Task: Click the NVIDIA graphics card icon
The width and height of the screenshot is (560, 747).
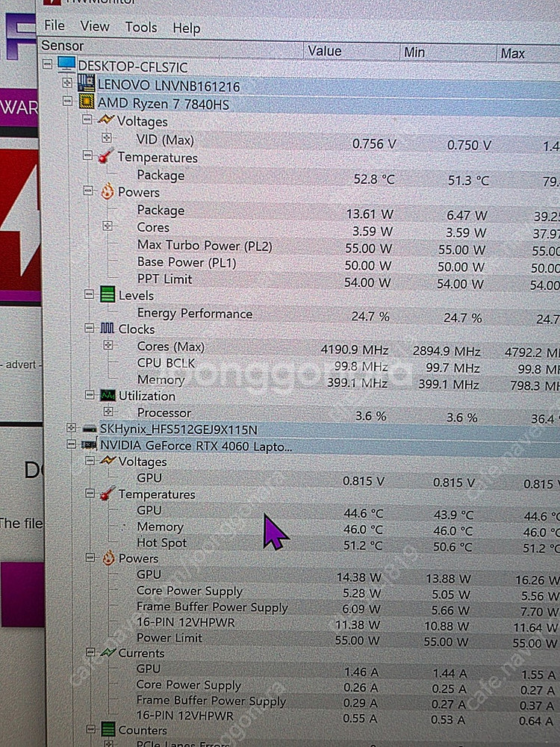Action: point(89,444)
